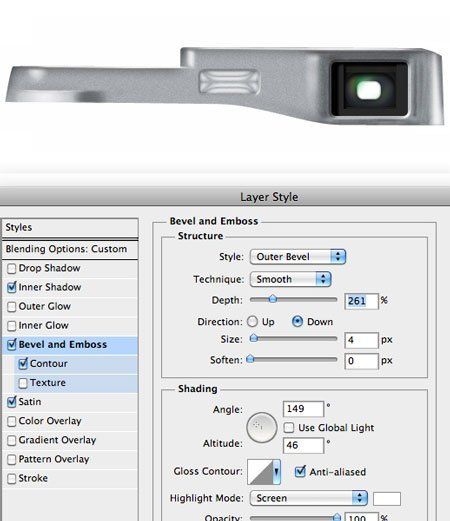The width and height of the screenshot is (450, 521).
Task: Click the Depth percentage field
Action: tap(362, 301)
